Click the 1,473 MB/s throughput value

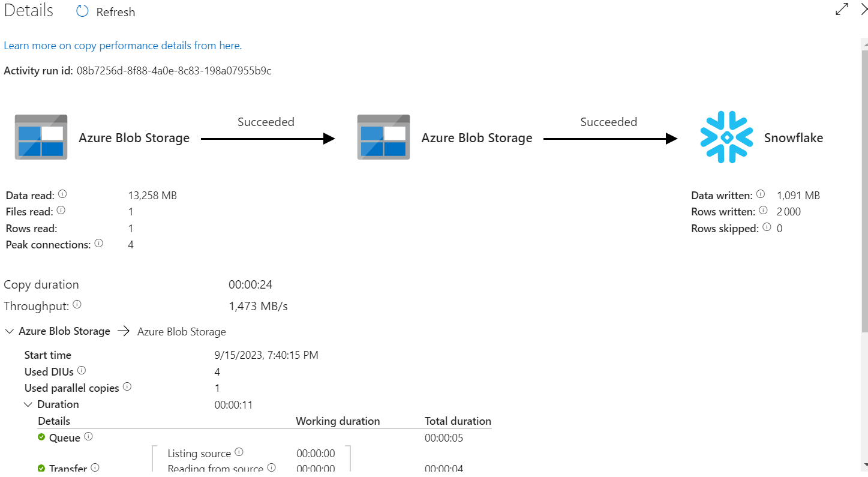[x=258, y=307]
